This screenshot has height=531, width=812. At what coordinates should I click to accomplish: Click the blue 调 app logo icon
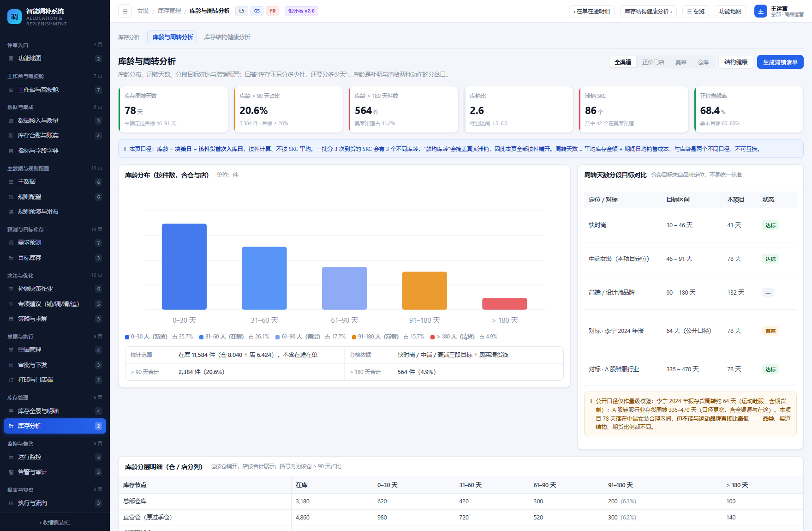[x=14, y=17]
